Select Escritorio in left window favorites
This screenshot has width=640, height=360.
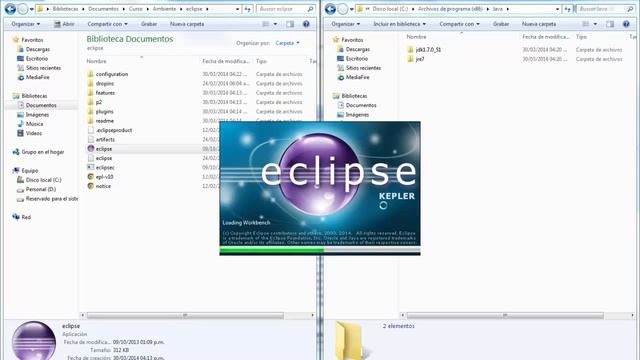pyautogui.click(x=37, y=59)
